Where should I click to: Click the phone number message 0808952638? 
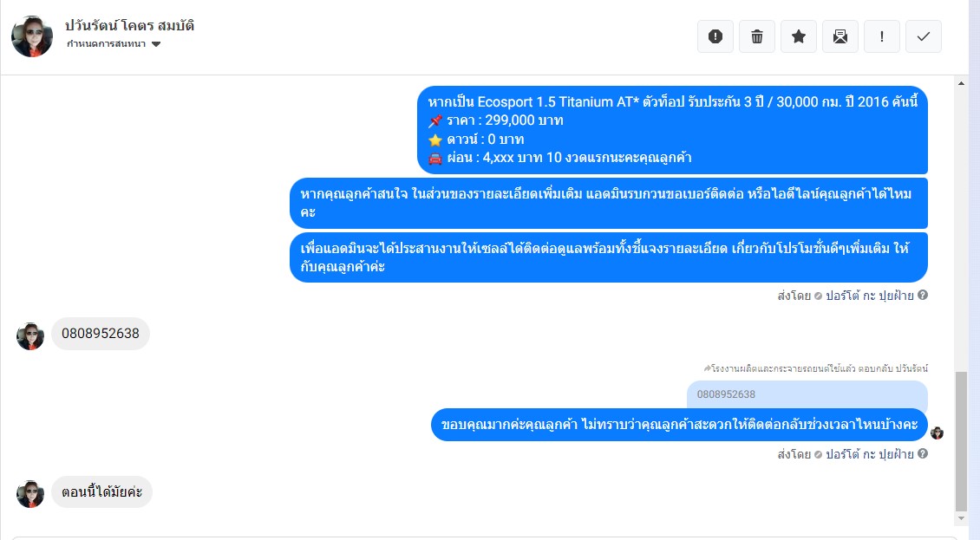[101, 334]
